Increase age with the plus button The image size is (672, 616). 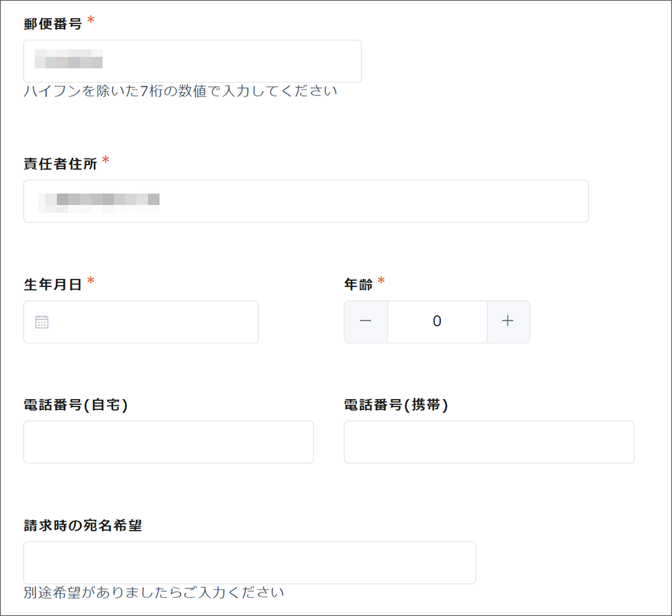coord(508,322)
